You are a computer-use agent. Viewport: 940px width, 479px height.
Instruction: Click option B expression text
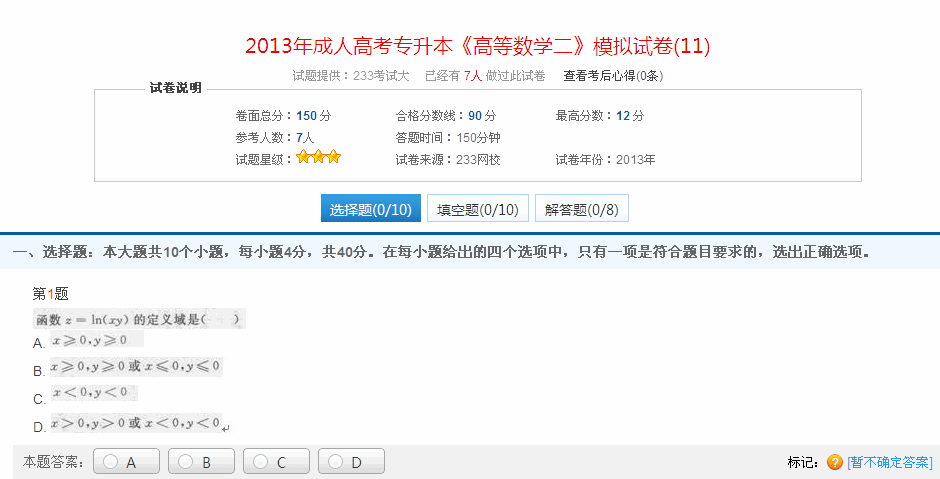pyautogui.click(x=136, y=366)
